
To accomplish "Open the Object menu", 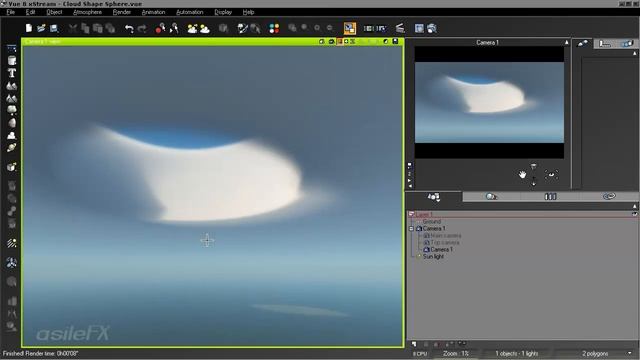I will click(54, 12).
